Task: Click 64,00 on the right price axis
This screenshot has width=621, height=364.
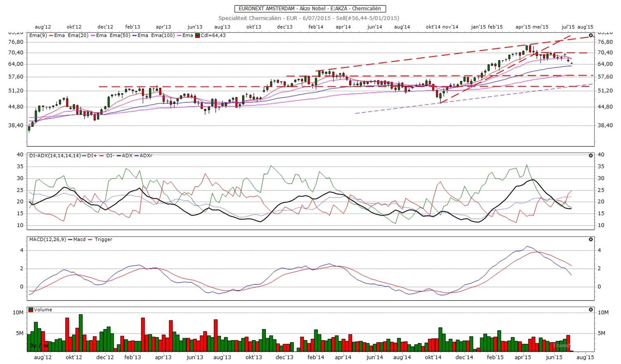Action: 605,64
